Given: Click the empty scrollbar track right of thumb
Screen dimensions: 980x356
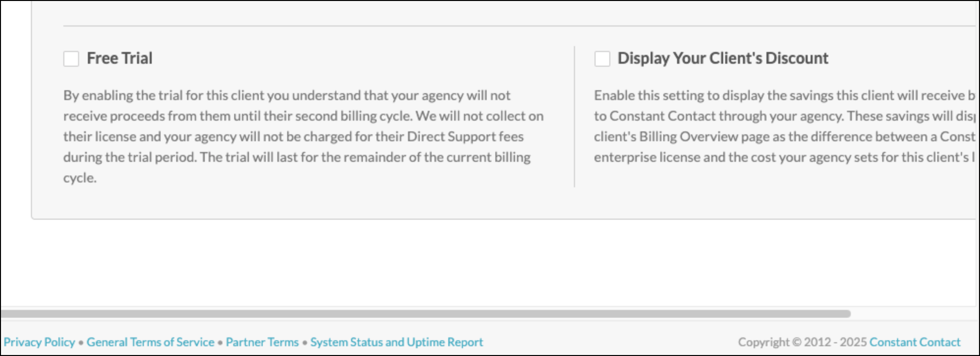Looking at the screenshot, I should [x=913, y=313].
